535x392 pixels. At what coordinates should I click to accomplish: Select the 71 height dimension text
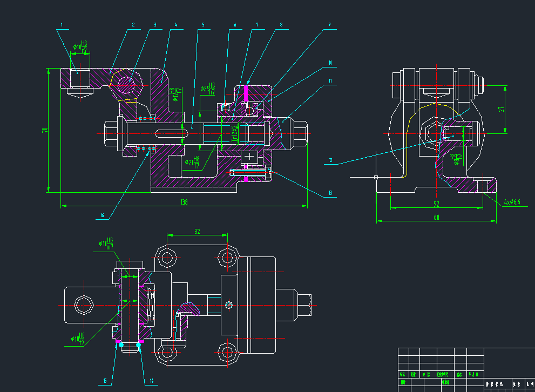pos(46,130)
